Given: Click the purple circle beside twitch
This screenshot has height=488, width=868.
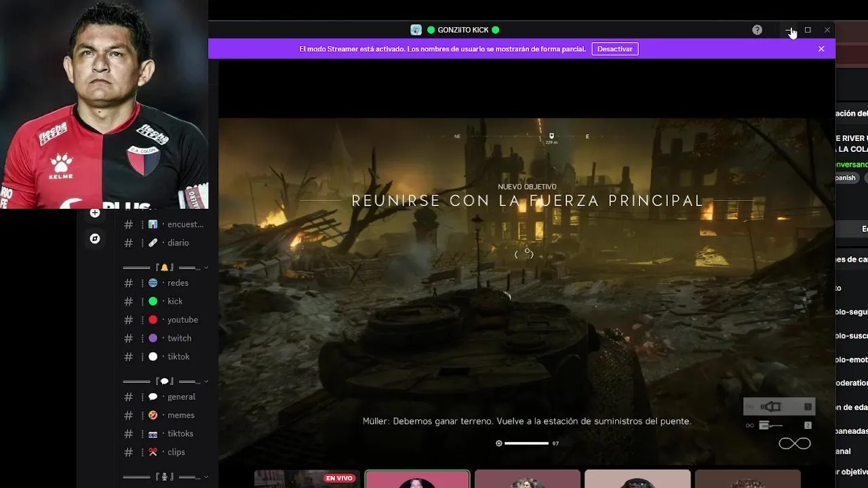Looking at the screenshot, I should tap(153, 338).
